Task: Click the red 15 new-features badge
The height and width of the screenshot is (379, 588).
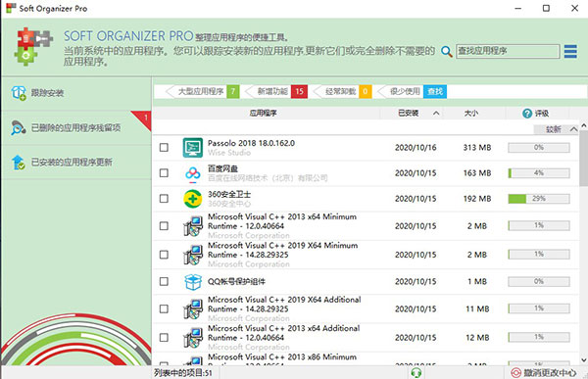Action: [x=299, y=91]
